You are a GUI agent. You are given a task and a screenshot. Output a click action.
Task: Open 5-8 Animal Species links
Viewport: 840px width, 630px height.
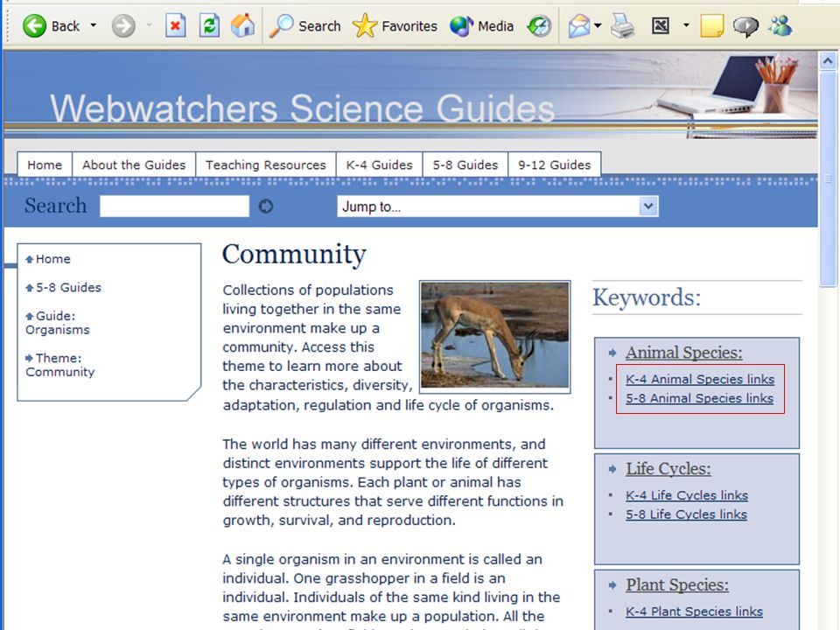pyautogui.click(x=699, y=398)
